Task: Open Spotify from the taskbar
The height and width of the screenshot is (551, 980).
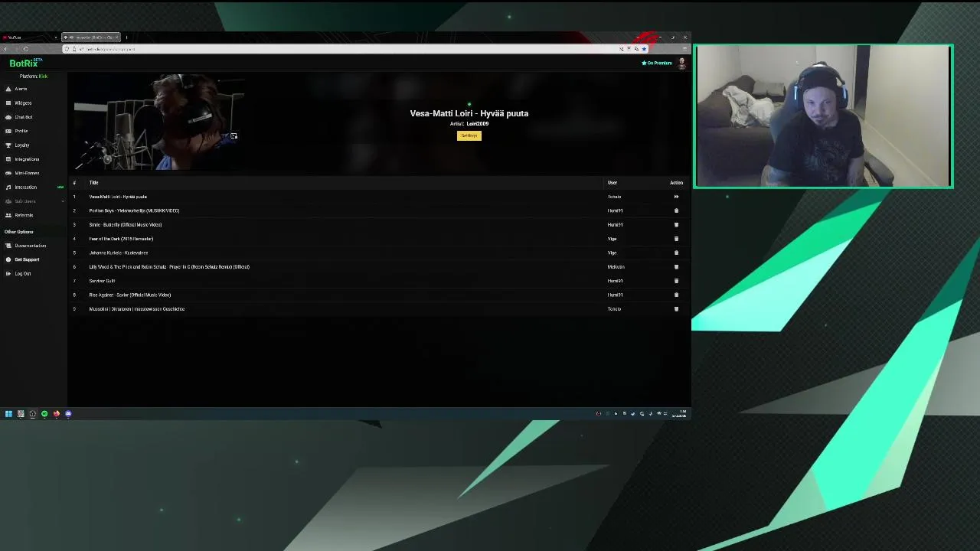Action: (x=44, y=414)
